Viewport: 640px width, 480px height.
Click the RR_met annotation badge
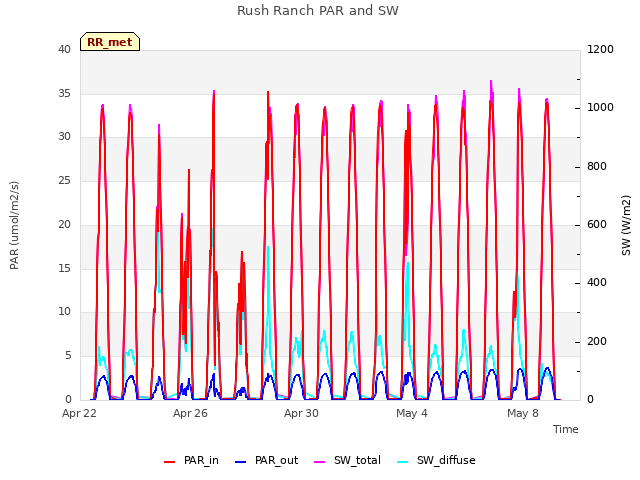(110, 42)
